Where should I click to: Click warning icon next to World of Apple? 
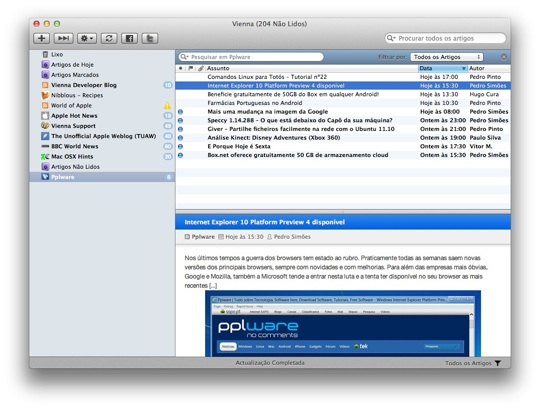point(167,105)
